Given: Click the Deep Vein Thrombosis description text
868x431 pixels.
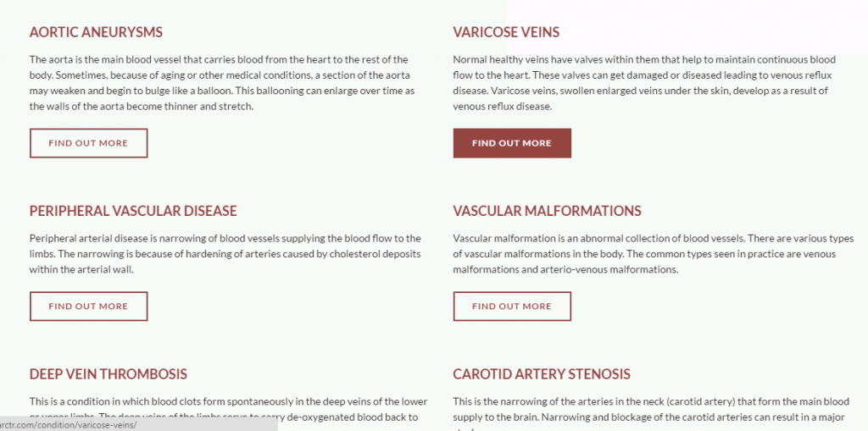Looking at the screenshot, I should point(228,401).
